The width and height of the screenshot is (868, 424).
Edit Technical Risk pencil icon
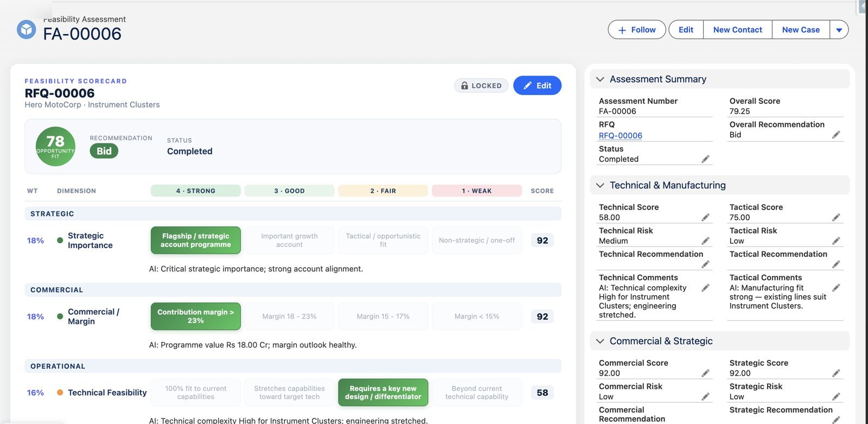(x=705, y=241)
